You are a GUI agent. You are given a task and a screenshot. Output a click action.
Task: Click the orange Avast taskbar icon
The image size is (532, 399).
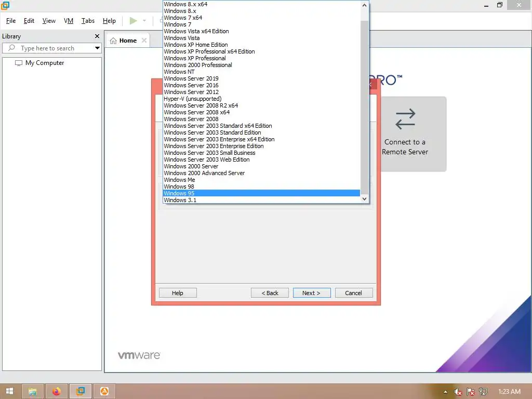(x=104, y=392)
